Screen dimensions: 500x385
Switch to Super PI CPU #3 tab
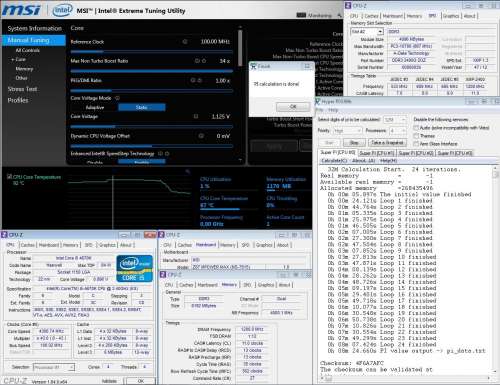click(455, 153)
